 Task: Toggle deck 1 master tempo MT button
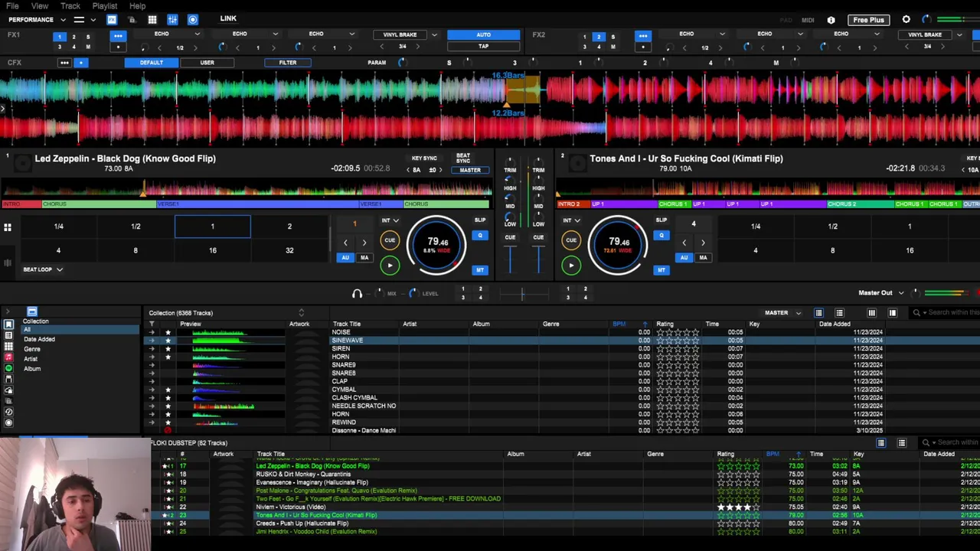tap(480, 270)
